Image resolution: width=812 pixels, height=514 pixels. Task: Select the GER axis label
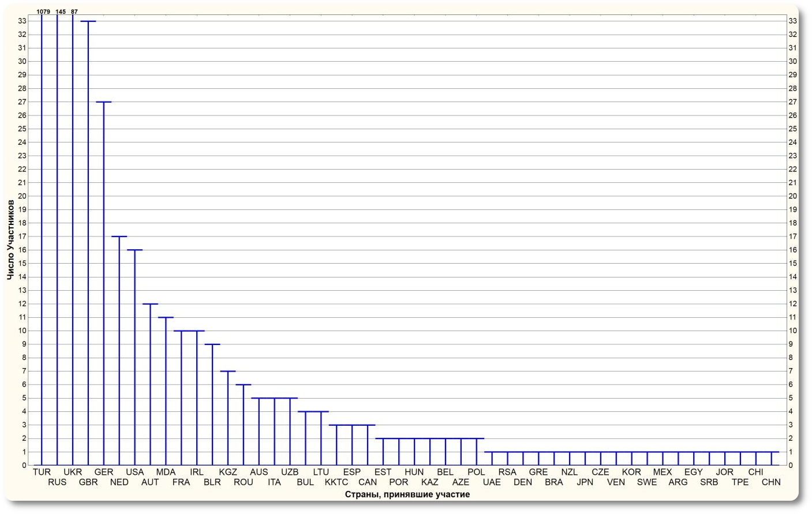pyautogui.click(x=104, y=472)
